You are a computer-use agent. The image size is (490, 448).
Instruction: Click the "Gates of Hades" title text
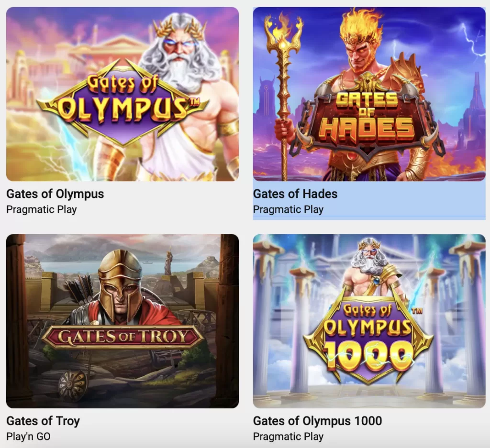pyautogui.click(x=295, y=194)
